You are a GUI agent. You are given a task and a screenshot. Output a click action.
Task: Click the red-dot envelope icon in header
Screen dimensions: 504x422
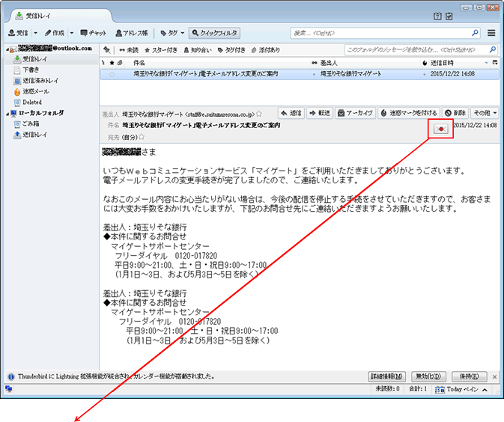440,129
